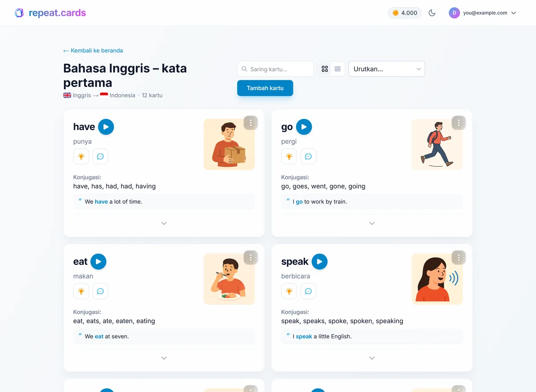Play pronunciation of "speak"

click(319, 262)
